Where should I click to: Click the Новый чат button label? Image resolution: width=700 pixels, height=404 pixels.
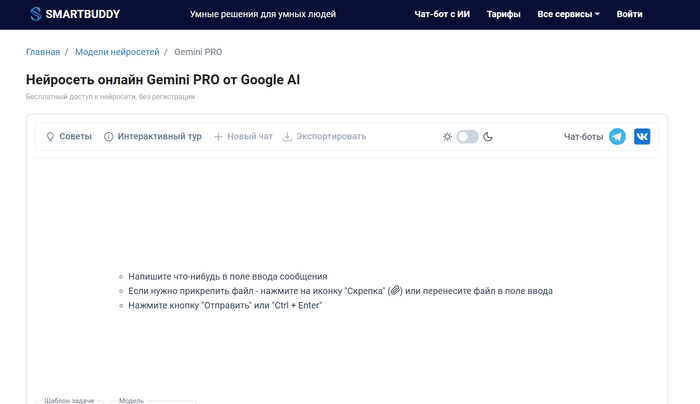click(x=250, y=136)
